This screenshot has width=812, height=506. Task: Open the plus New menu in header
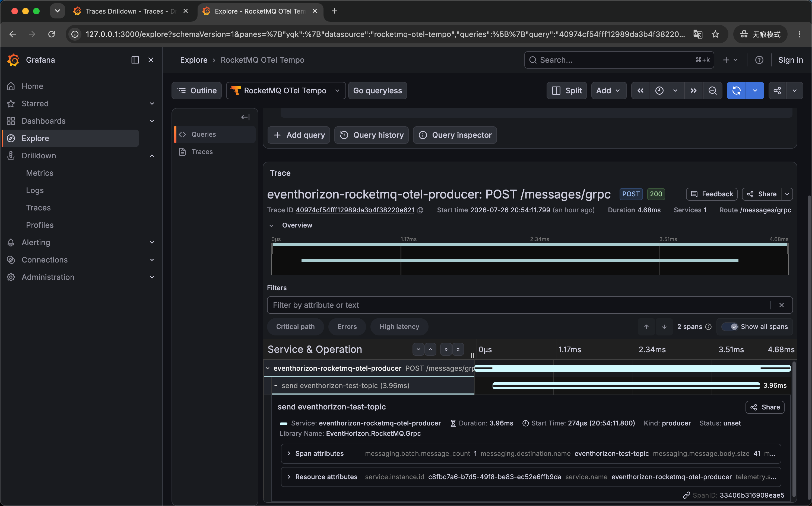pos(730,60)
